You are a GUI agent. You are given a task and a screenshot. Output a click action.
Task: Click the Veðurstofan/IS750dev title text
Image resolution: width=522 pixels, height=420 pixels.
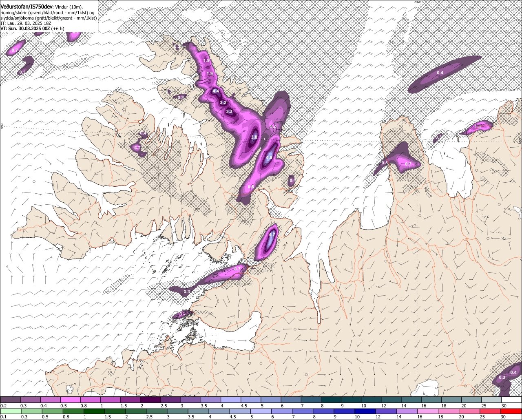click(27, 6)
